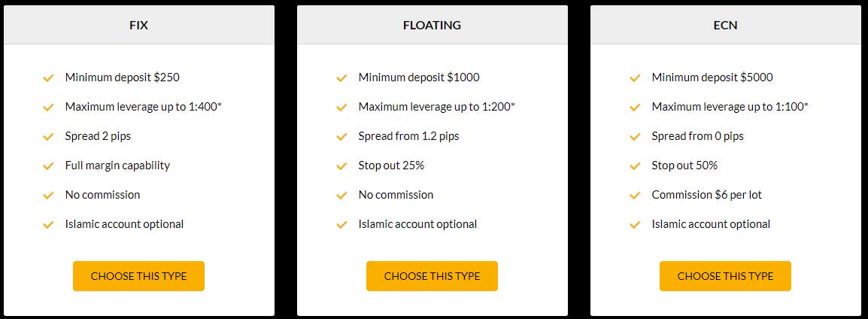Click checkmark next to Minimum deposit $5000
Screen dimensions: 868x319
pyautogui.click(x=635, y=77)
